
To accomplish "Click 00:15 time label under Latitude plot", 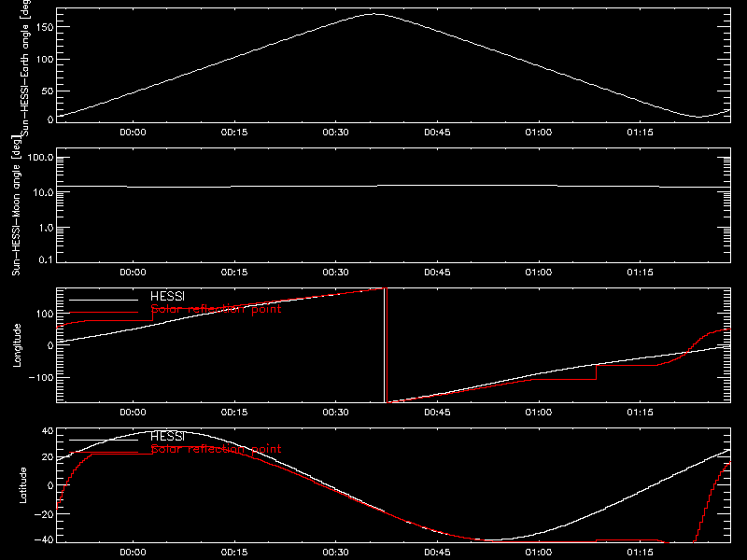I will [234, 553].
